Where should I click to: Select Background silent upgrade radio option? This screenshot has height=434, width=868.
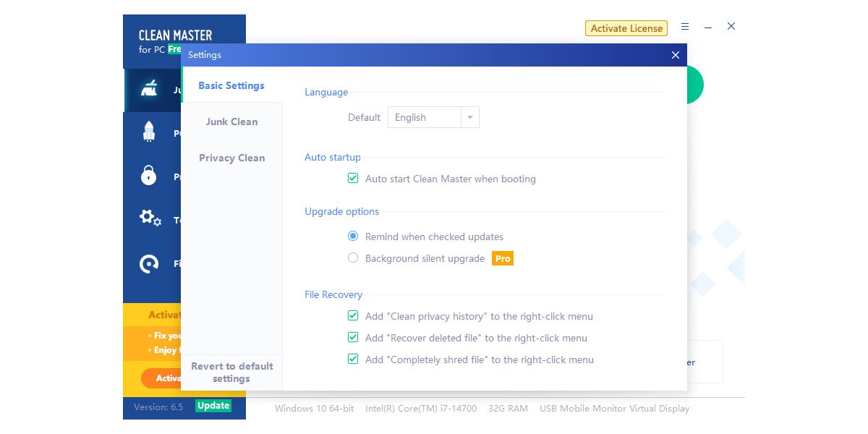pyautogui.click(x=353, y=258)
